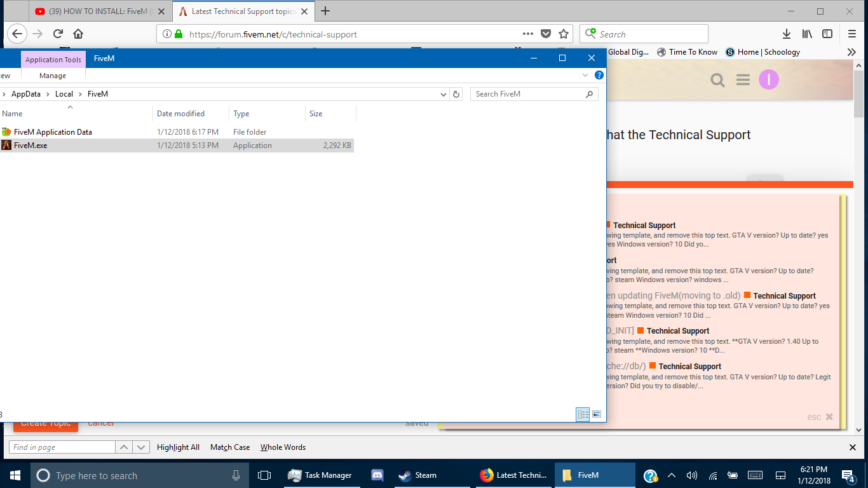Open the Firefox hamburger menu

click(x=852, y=34)
